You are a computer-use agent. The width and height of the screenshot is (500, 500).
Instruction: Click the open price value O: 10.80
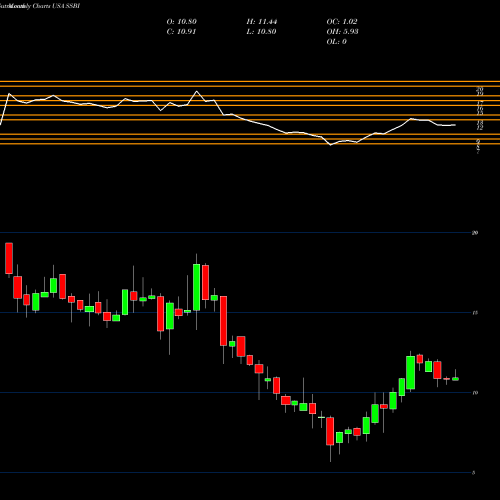(182, 22)
